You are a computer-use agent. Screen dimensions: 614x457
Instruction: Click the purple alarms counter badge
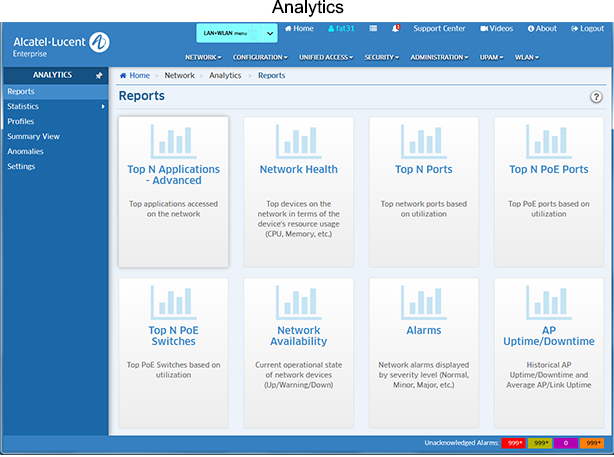coord(566,442)
